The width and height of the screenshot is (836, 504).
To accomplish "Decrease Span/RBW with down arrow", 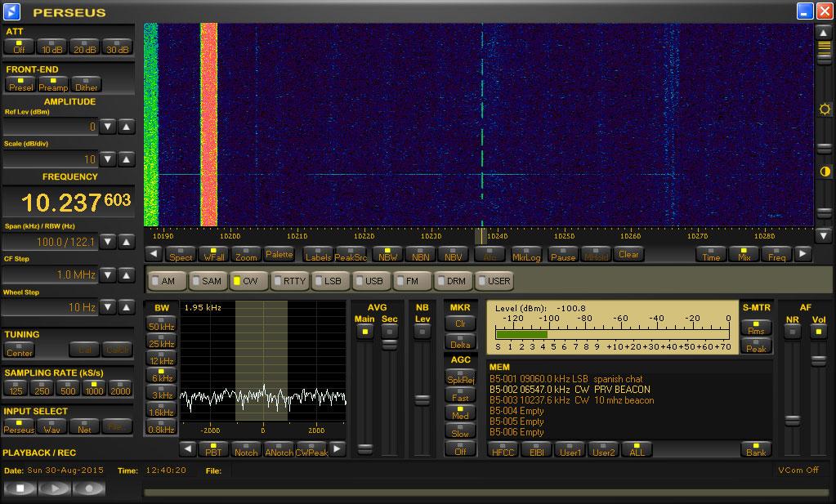I will tap(108, 242).
